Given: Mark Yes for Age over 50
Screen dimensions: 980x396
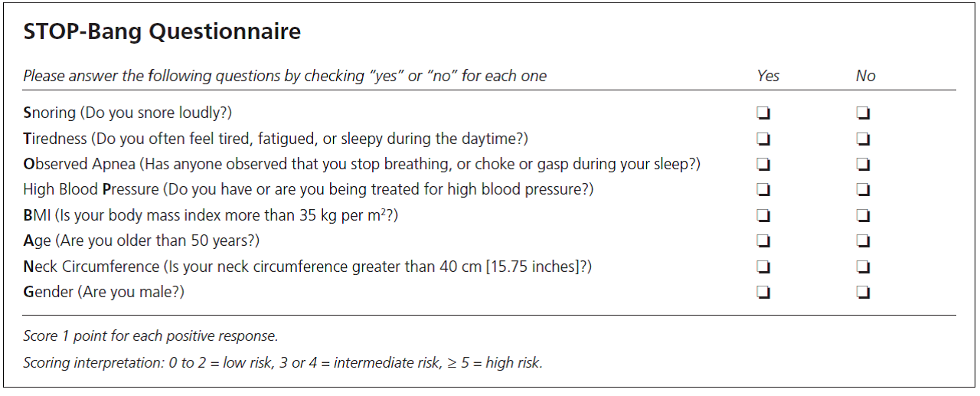Looking at the screenshot, I should coord(763,241).
